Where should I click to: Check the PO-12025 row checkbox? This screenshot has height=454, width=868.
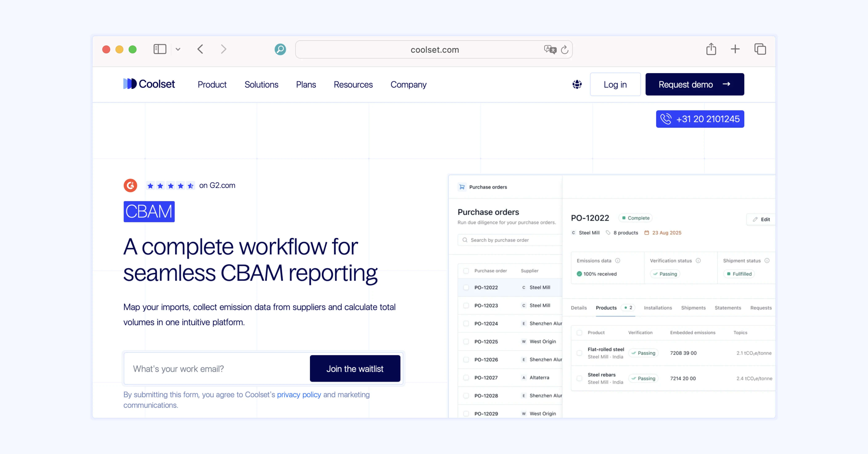pos(466,342)
